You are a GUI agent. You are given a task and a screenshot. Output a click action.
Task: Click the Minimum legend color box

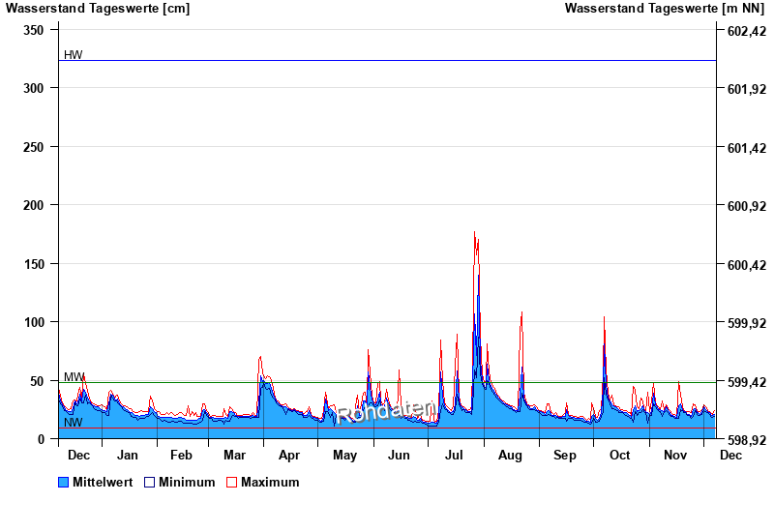point(149,482)
